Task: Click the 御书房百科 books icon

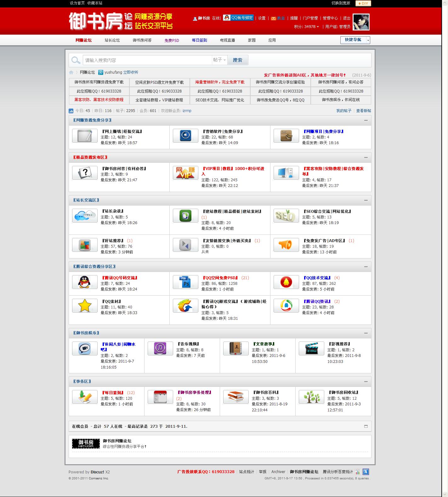Action: click(236, 397)
